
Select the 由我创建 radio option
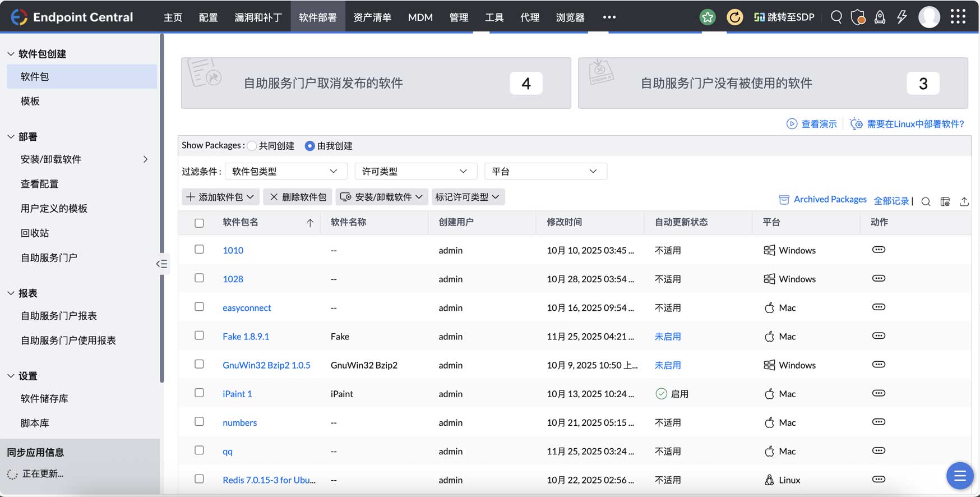309,146
